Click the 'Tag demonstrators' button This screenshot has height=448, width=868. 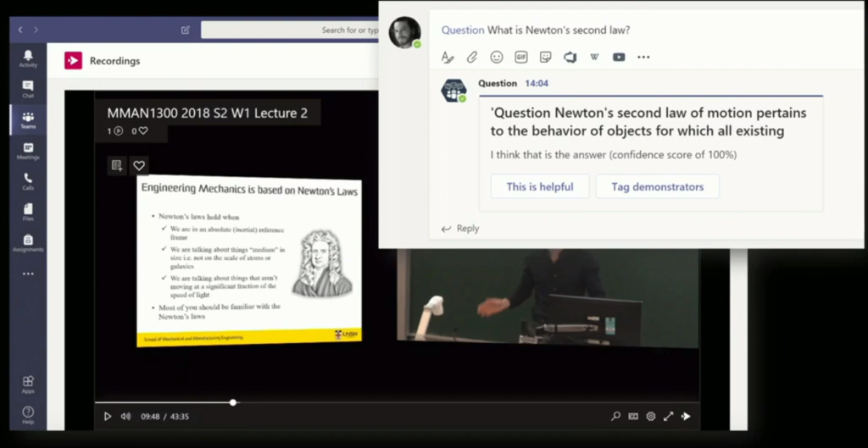click(658, 186)
